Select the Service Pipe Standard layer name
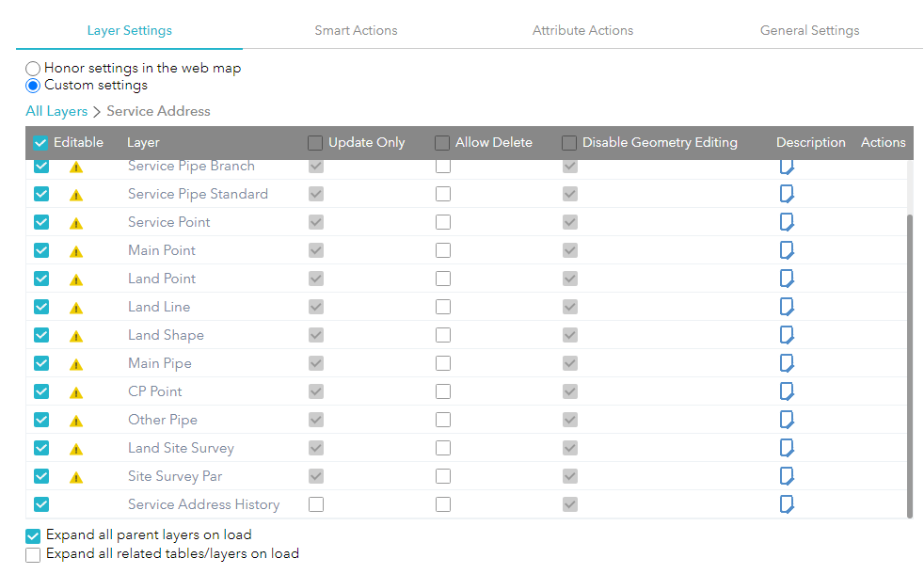 point(197,194)
